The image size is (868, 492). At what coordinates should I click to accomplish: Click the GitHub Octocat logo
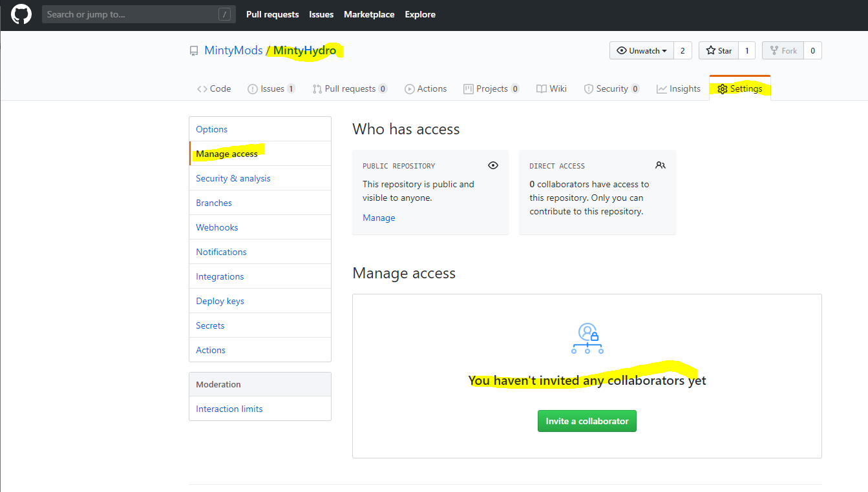pos(21,14)
